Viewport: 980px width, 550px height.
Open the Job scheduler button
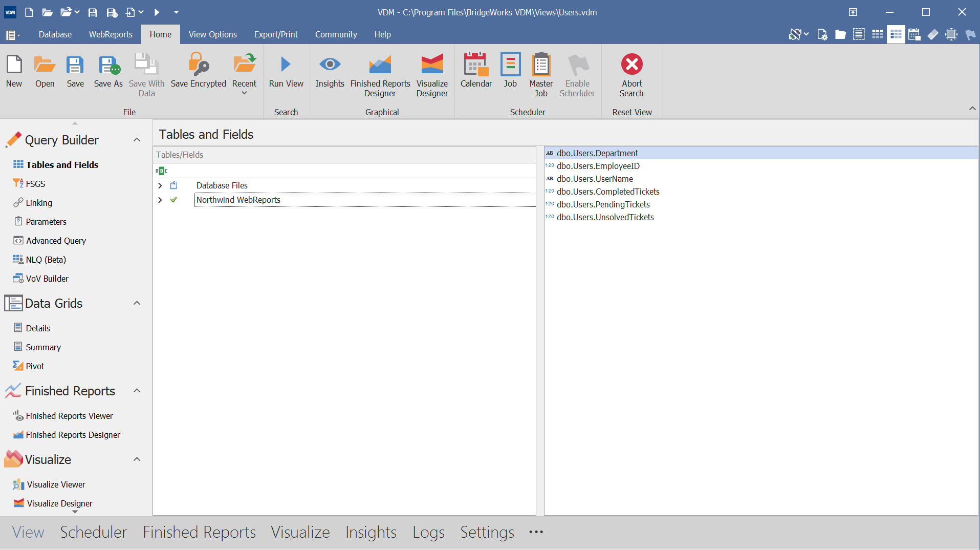point(510,71)
